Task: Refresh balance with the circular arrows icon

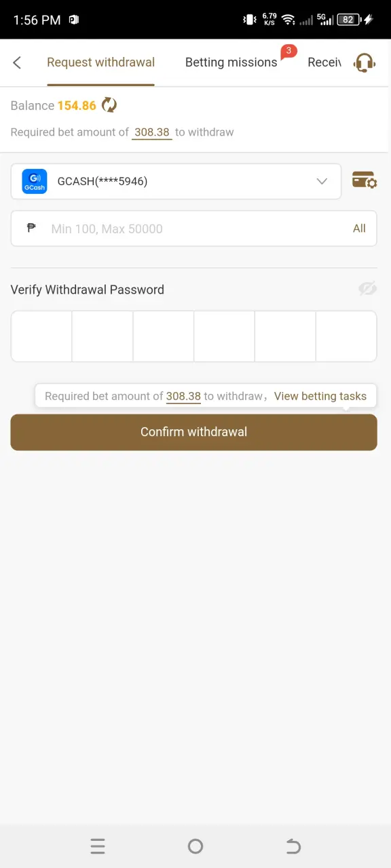Action: (109, 105)
